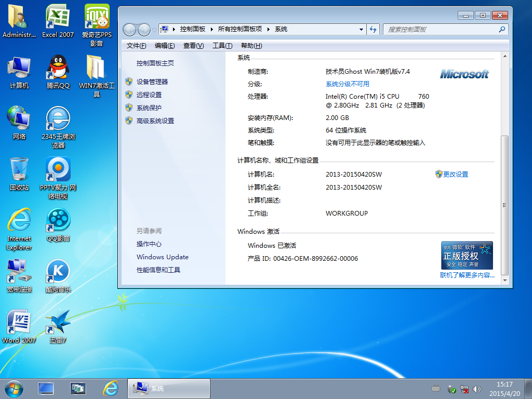
Task: Launch 腾讯QQ penguin icon
Action: [58, 72]
